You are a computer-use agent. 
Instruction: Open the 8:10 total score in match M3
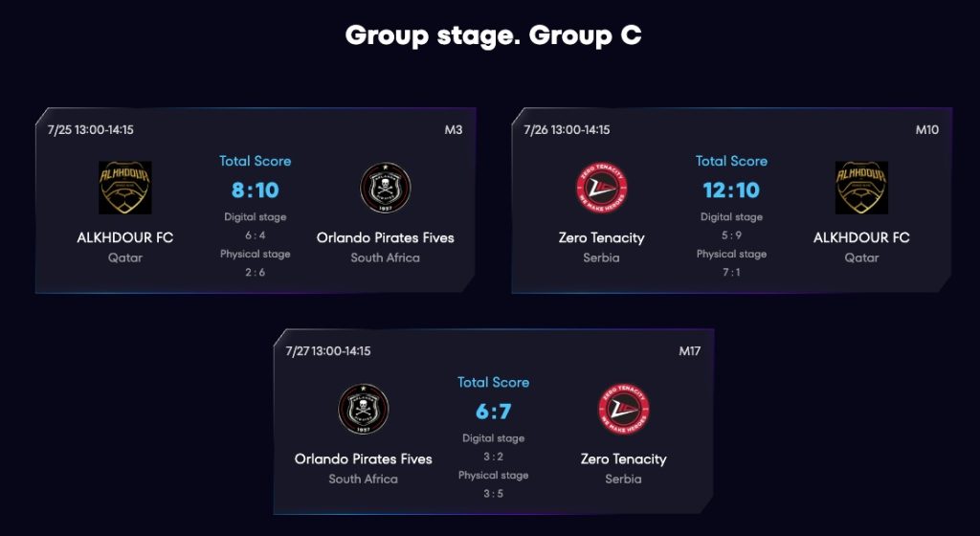(255, 190)
